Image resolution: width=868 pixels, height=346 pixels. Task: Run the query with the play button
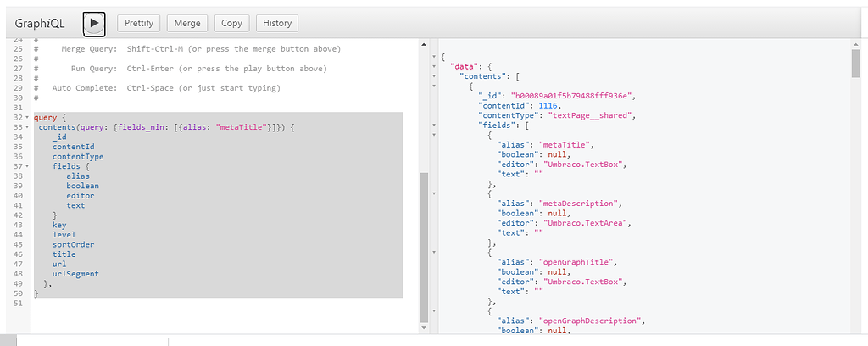(94, 23)
